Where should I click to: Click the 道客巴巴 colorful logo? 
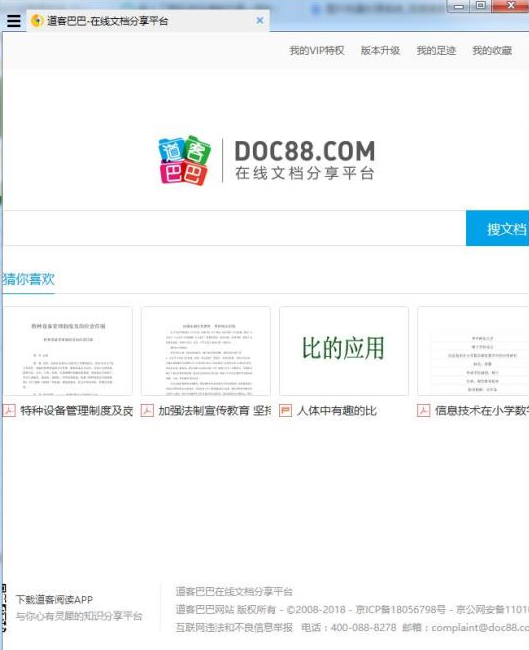point(184,160)
